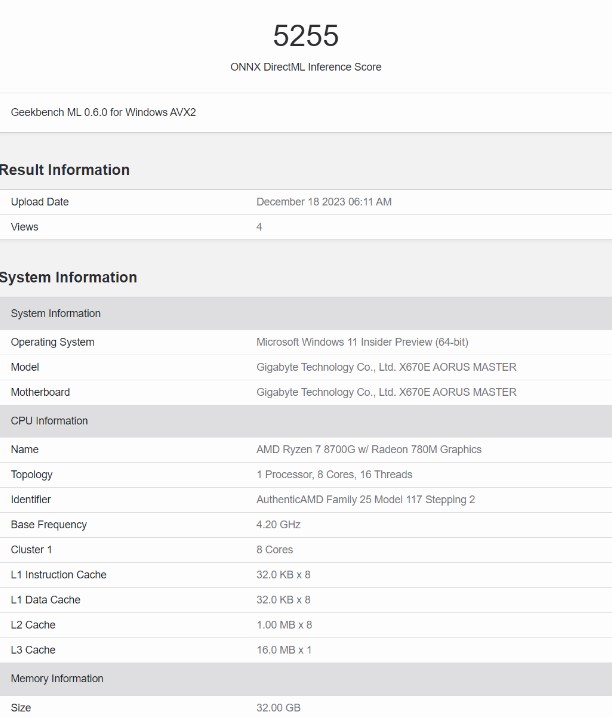Screen dimensions: 612x718
Task: Select AMD Ryzen 7 8700G processor name
Action: coord(369,449)
